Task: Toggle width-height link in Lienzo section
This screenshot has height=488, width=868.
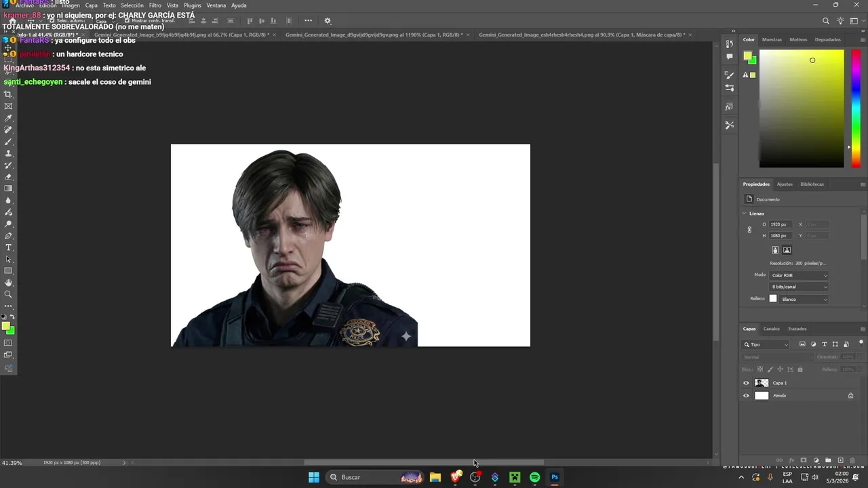Action: coord(749,230)
